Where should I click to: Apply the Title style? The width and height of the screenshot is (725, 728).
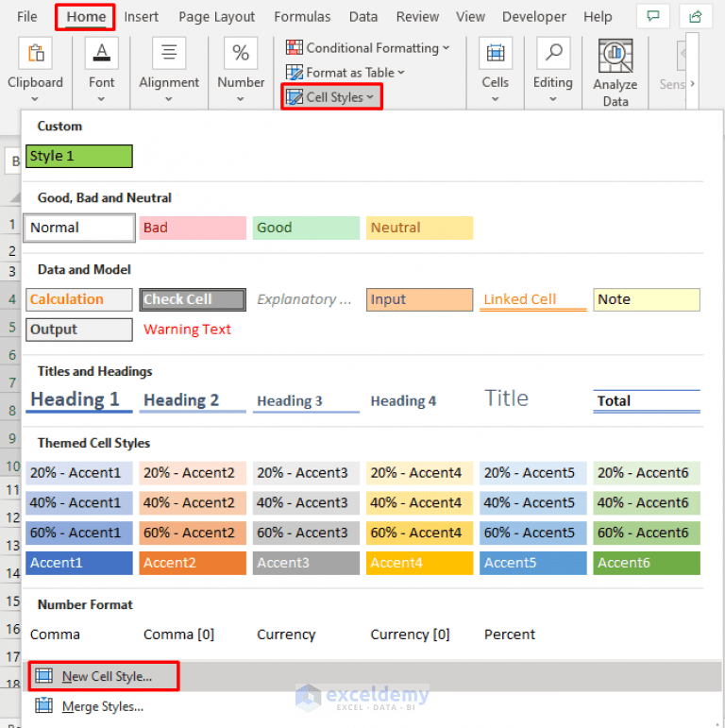coord(532,400)
